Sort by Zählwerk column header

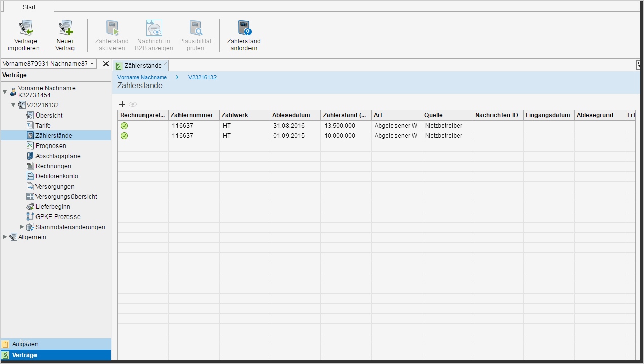click(x=244, y=115)
